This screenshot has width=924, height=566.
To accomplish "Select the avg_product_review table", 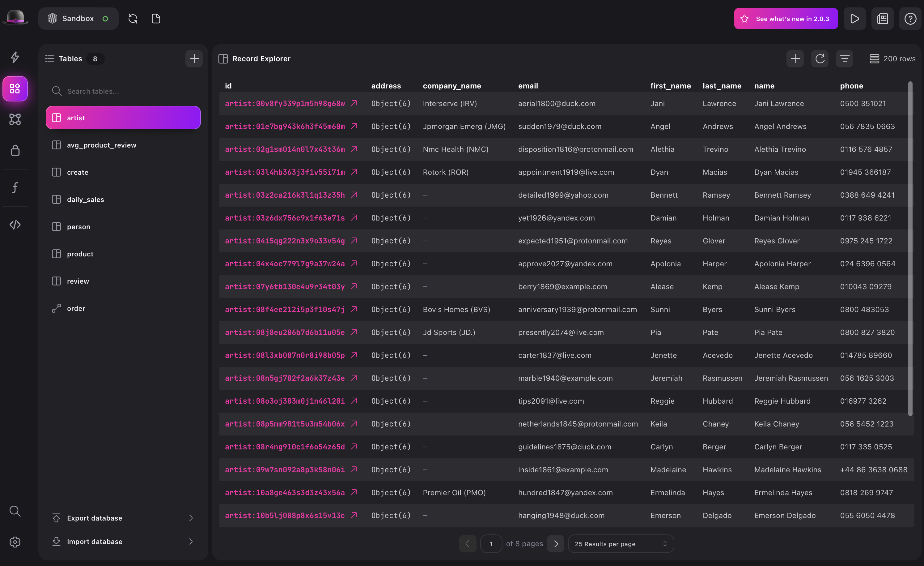I will [x=123, y=145].
